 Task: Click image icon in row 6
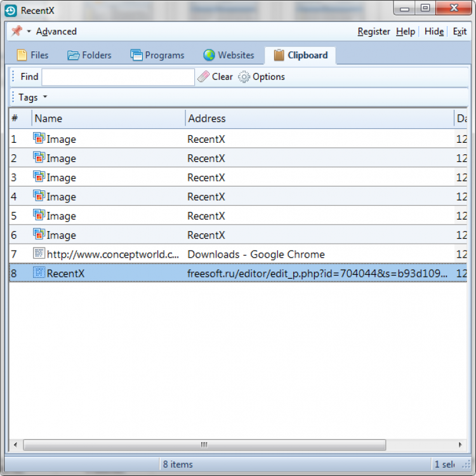point(39,234)
